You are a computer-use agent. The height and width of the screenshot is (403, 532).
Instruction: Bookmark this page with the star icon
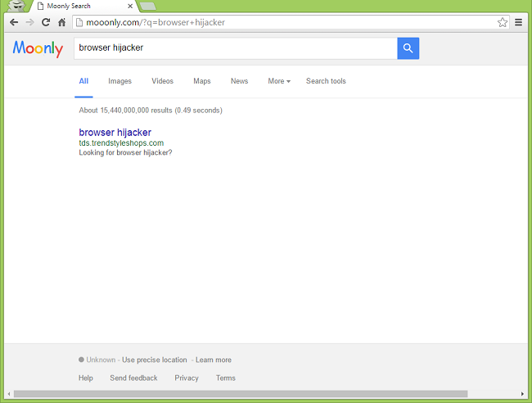coord(503,22)
